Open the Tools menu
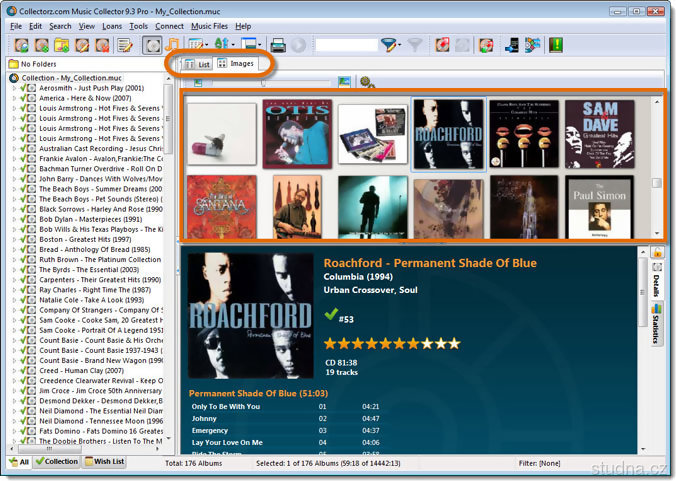This screenshot has width=676, height=481. click(138, 26)
